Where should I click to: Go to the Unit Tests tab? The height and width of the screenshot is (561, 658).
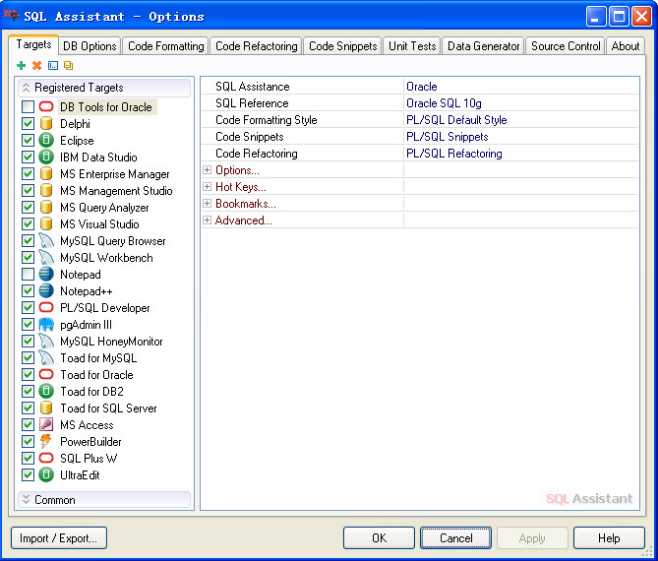click(x=412, y=46)
